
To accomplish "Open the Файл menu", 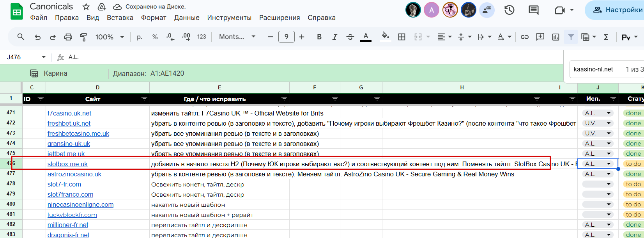I will tap(39, 18).
